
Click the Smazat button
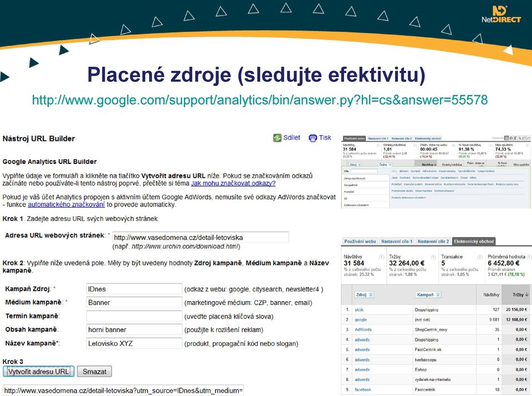94,372
